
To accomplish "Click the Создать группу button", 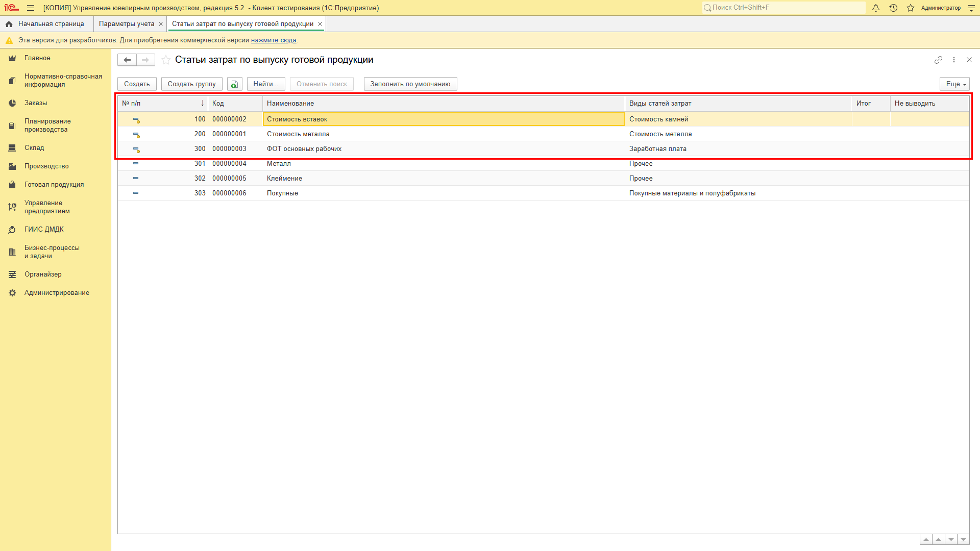I will (x=192, y=84).
